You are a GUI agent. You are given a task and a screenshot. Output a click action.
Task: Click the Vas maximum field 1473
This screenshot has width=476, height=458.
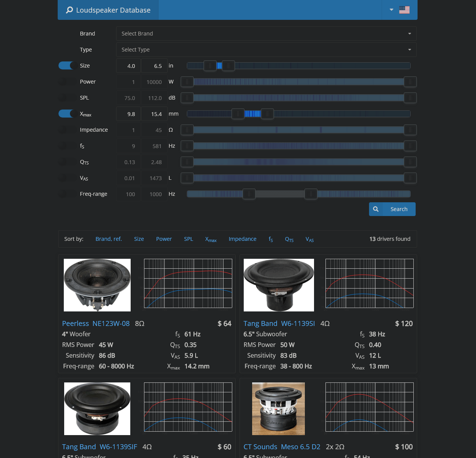point(154,178)
